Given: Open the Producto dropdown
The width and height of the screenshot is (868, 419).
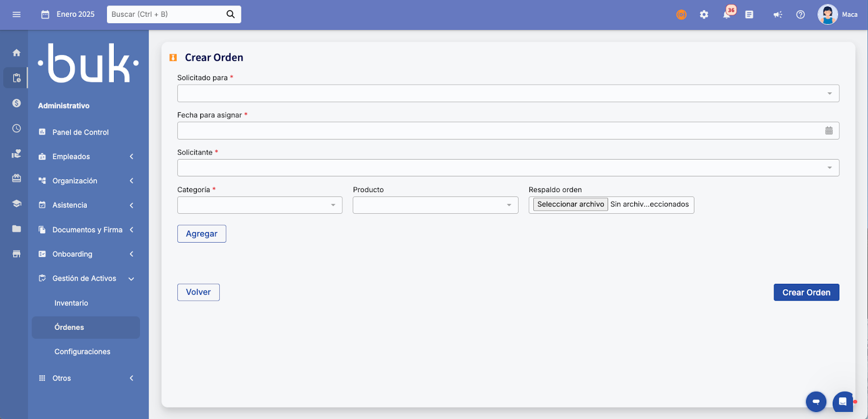Looking at the screenshot, I should 435,205.
